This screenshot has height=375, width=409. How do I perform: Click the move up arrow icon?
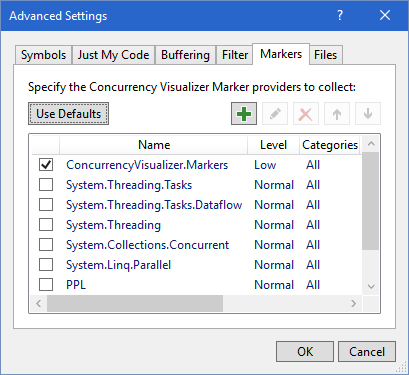pyautogui.click(x=337, y=114)
